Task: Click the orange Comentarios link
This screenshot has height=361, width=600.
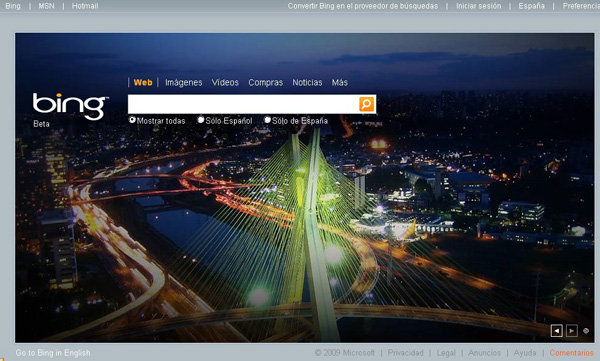Action: (x=572, y=353)
